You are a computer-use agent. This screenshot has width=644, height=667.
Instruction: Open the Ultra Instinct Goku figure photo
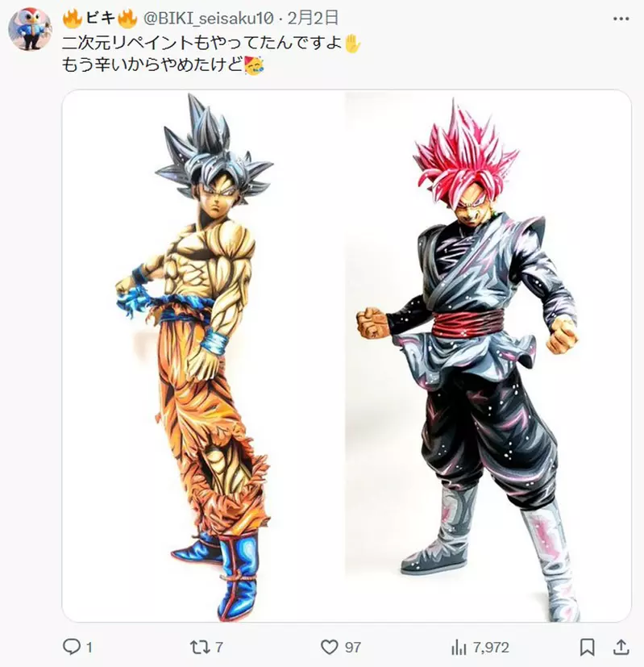(203, 356)
